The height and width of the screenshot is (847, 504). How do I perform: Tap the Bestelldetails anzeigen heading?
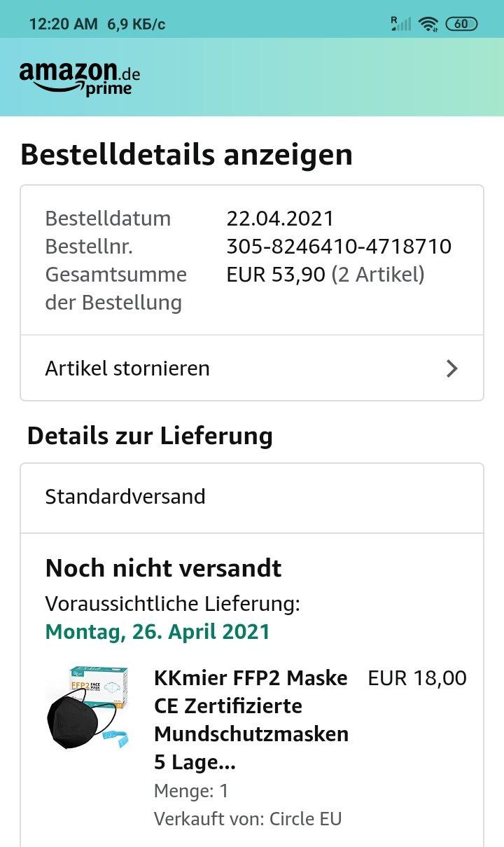(x=186, y=155)
